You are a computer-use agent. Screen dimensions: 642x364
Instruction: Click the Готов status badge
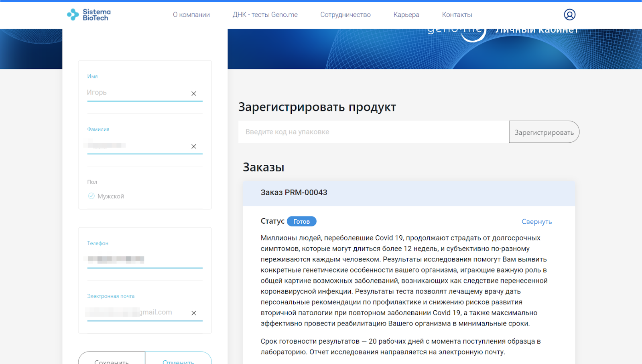click(x=302, y=221)
